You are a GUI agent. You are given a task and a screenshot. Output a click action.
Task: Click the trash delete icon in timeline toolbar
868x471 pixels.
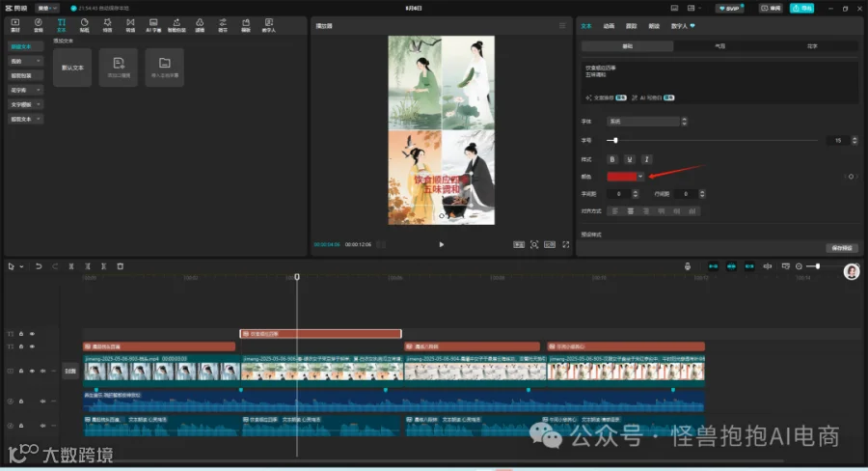pos(121,266)
